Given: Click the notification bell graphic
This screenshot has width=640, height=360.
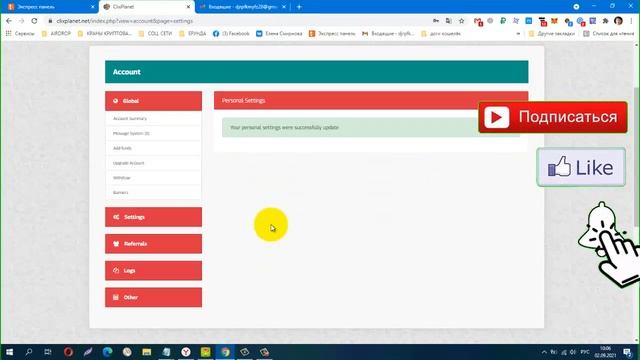Looking at the screenshot, I should pyautogui.click(x=602, y=229).
